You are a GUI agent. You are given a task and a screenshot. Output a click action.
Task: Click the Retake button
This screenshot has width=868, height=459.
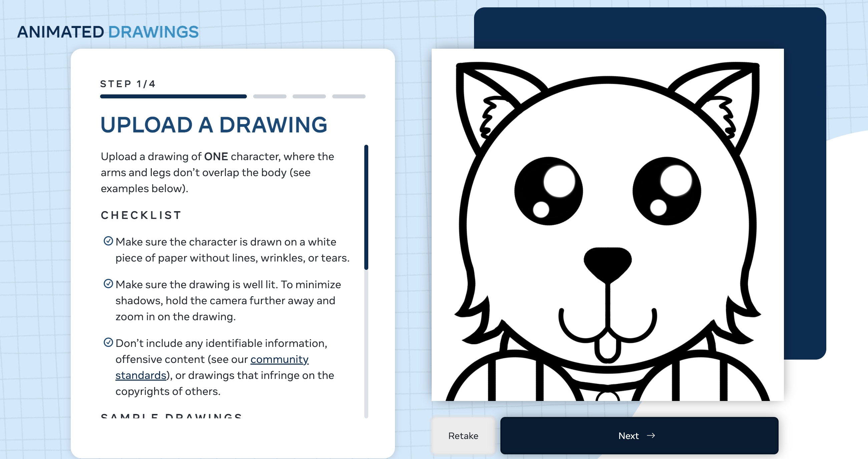pos(463,435)
